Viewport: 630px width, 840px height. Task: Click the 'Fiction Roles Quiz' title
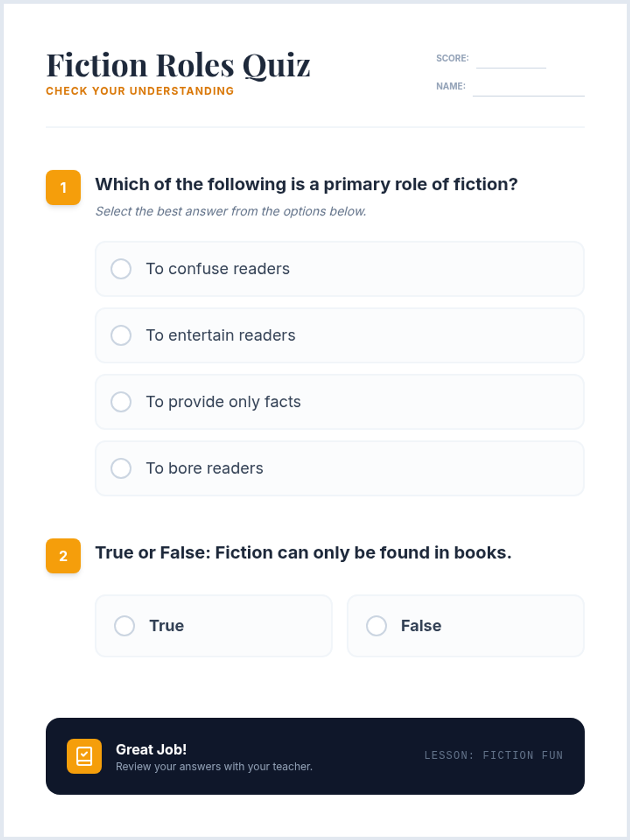click(x=178, y=65)
